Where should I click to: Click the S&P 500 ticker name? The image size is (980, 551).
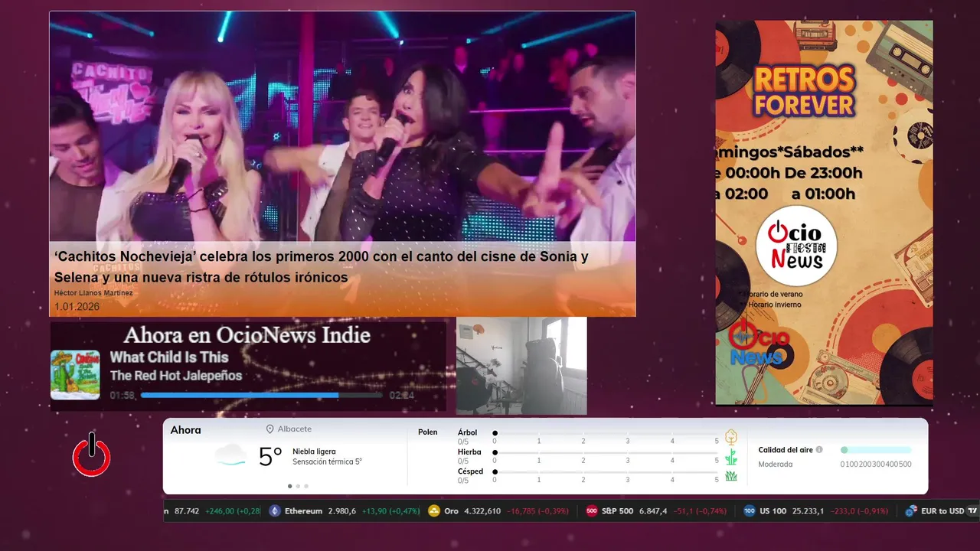[x=618, y=511]
